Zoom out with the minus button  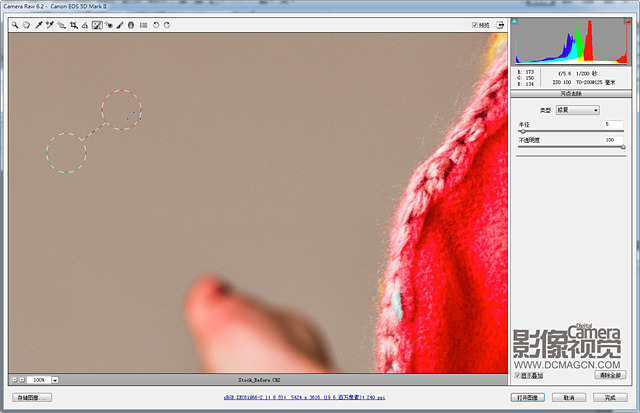[14, 380]
